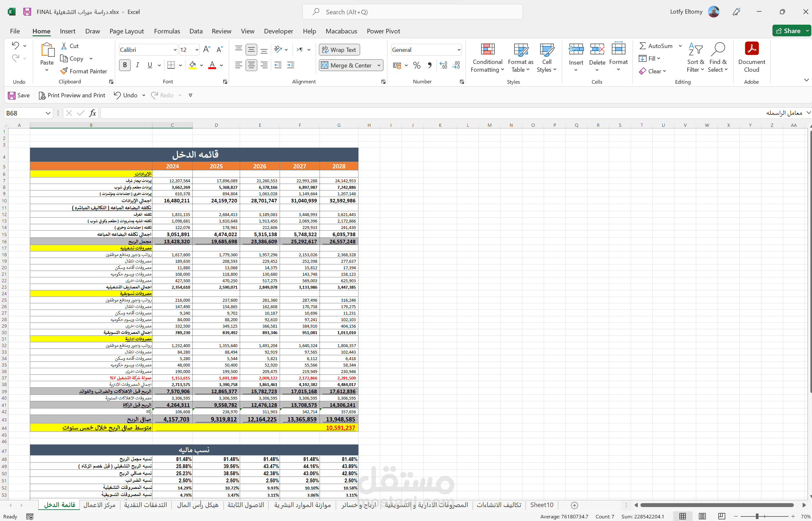Viewport: 812px width, 521px height.
Task: Expand the AutoSum dropdown arrow
Action: click(x=680, y=46)
